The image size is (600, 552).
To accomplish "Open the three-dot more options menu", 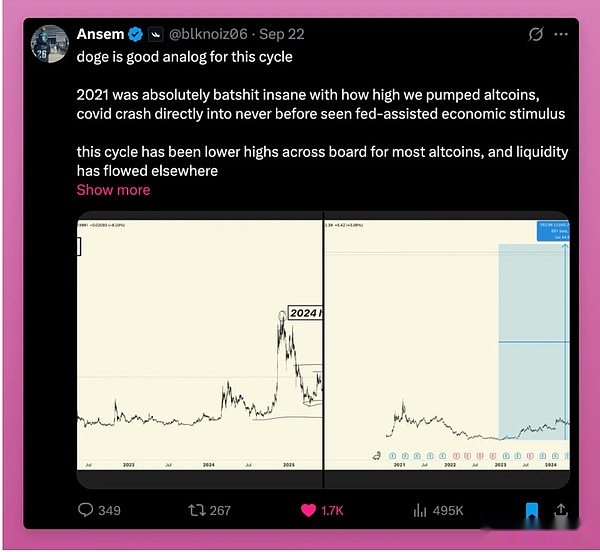I will tap(561, 34).
